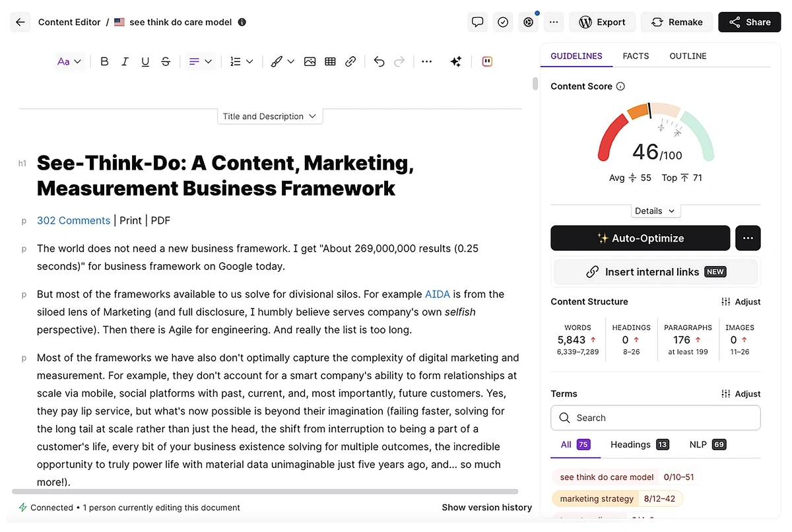Adjust the Content Structure settings

click(741, 302)
